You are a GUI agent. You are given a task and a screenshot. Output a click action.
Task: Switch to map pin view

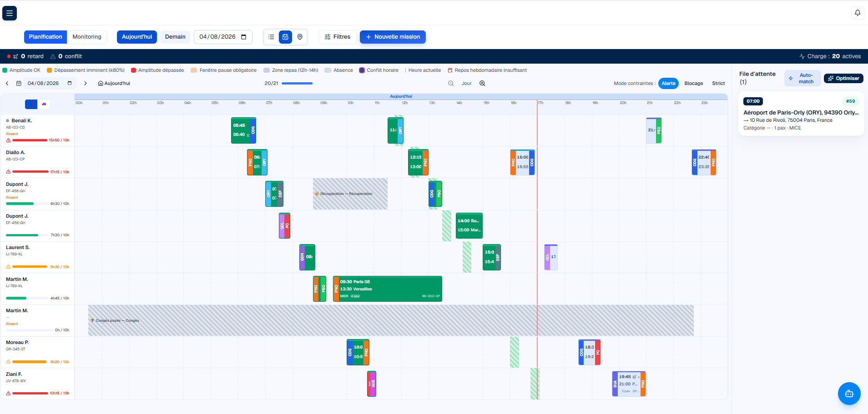click(300, 37)
